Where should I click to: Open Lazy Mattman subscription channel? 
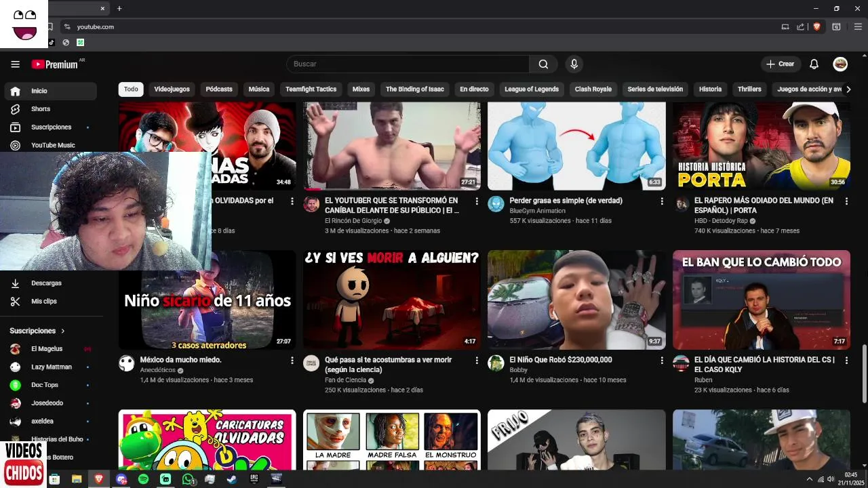(50, 367)
